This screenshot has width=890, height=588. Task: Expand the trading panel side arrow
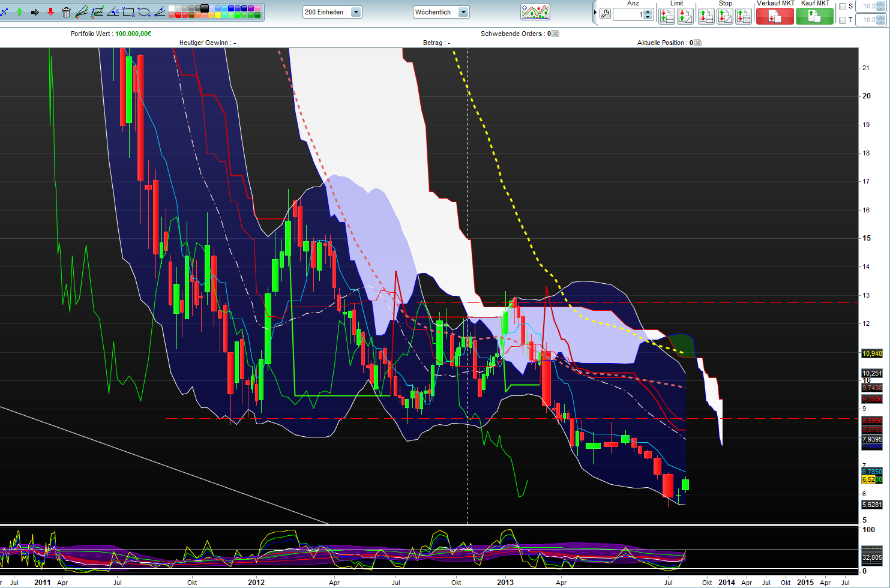595,12
